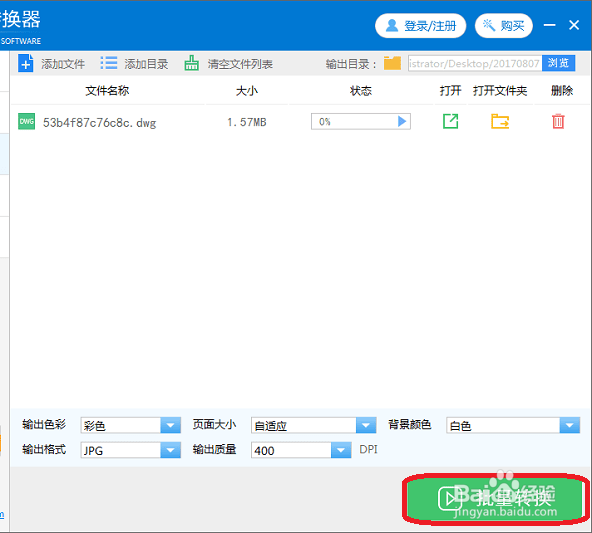The height and width of the screenshot is (533, 592).
Task: Select file name 53b4f87c76c8c.dwg
Action: click(99, 123)
